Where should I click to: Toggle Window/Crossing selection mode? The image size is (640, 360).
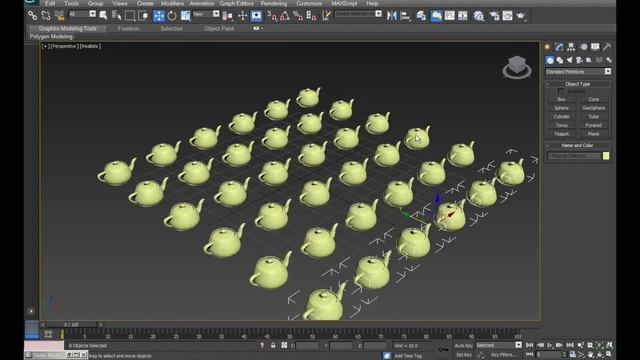point(143,16)
